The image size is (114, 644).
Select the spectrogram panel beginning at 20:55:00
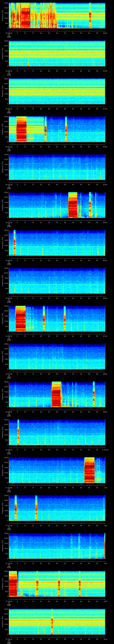[x=57, y=281]
